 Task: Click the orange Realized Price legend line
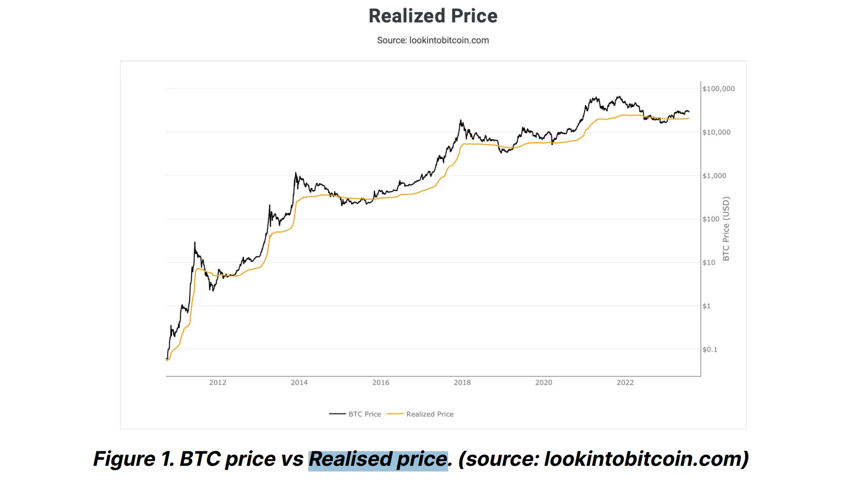pos(395,414)
